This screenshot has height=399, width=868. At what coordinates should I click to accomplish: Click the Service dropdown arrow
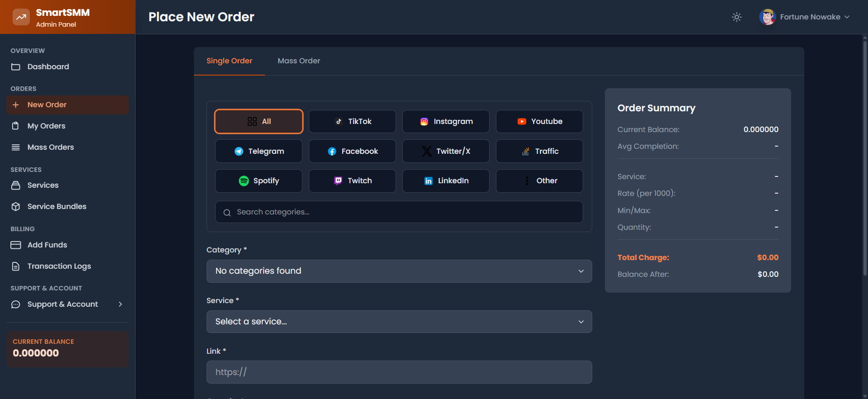pos(581,322)
